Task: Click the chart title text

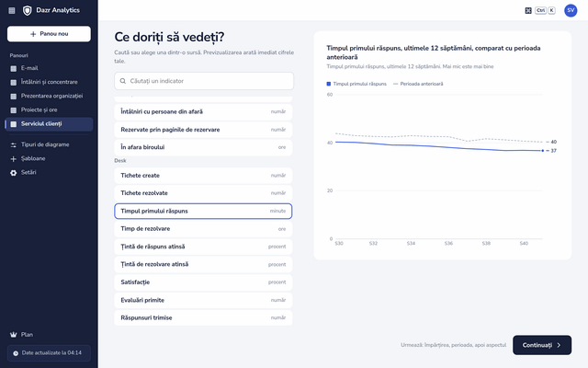Action: [433, 52]
